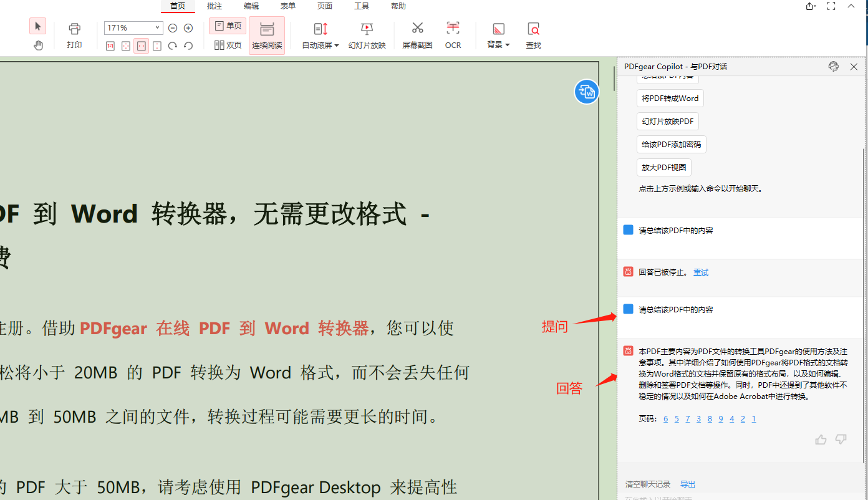This screenshot has width=868, height=500.
Task: Click the fit height icon
Action: tap(157, 46)
